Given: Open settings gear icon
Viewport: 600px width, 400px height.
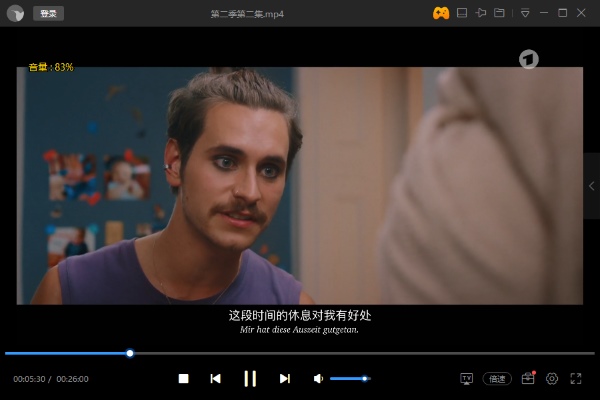Looking at the screenshot, I should [x=552, y=379].
